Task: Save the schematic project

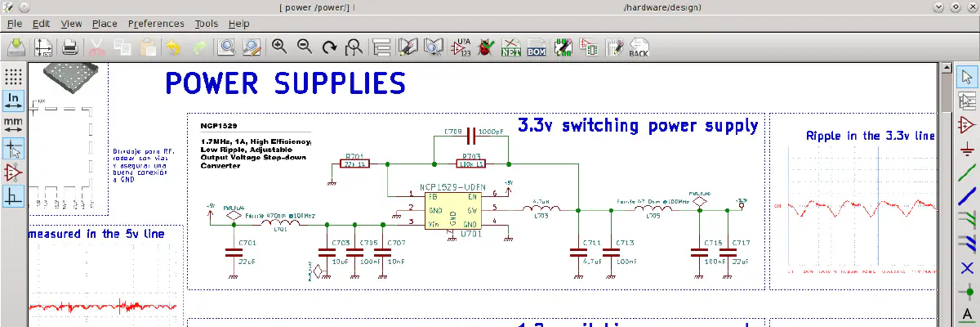Action: 16,47
